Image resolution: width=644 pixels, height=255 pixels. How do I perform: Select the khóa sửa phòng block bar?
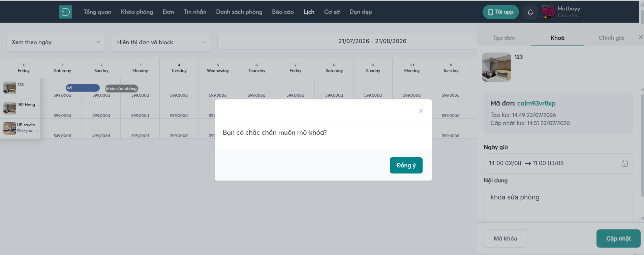(121, 88)
